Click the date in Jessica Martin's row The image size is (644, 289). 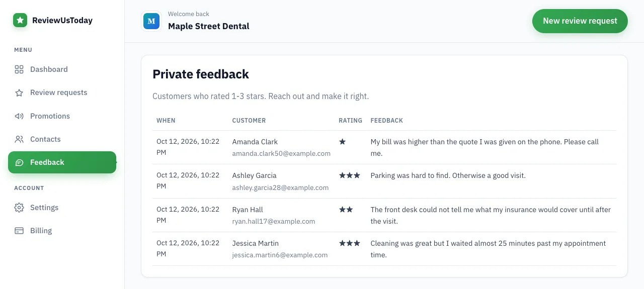tap(188, 248)
